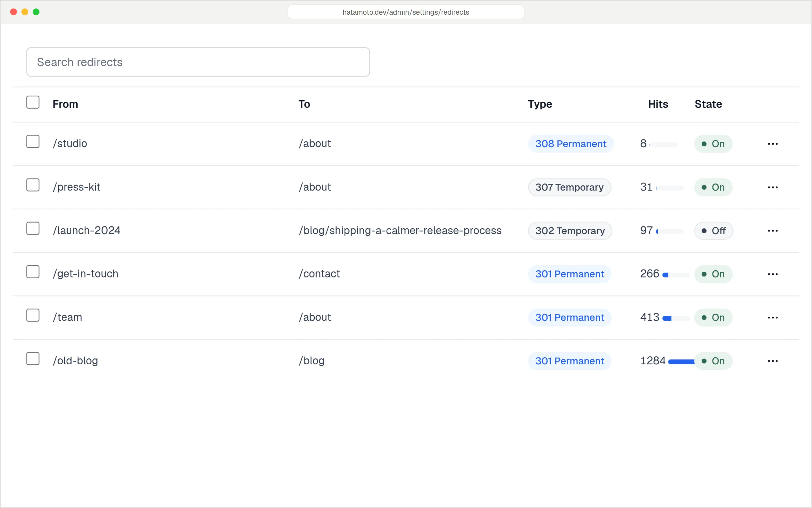The width and height of the screenshot is (812, 508).
Task: Open the more-actions menu for /team
Action: 773,317
